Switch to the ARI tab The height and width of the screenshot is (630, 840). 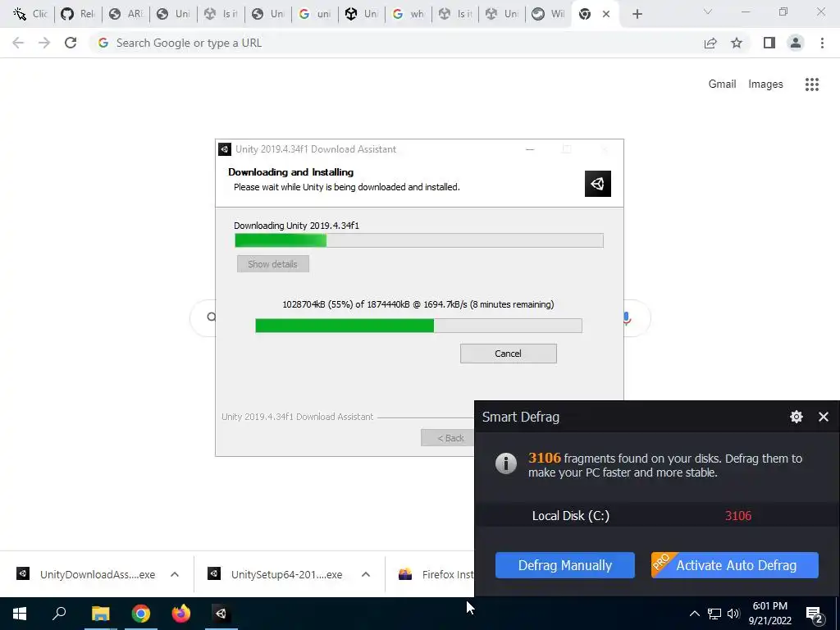click(x=126, y=14)
